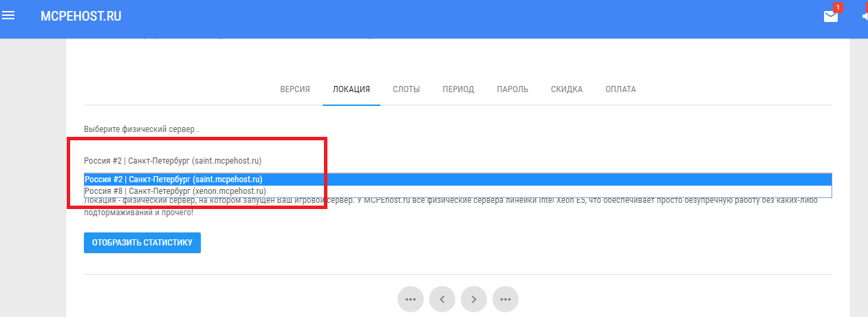Select Россия #2 saint.mcpehost.ru option

(x=457, y=179)
